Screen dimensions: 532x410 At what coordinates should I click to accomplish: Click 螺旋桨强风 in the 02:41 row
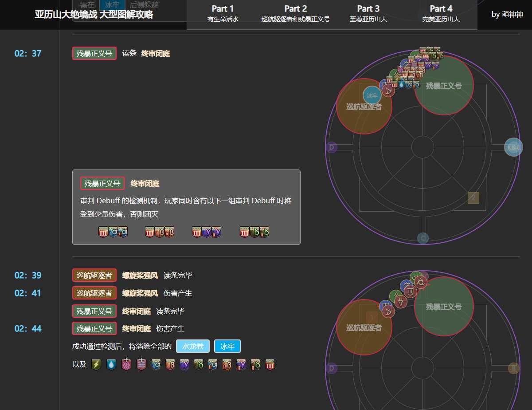click(140, 293)
